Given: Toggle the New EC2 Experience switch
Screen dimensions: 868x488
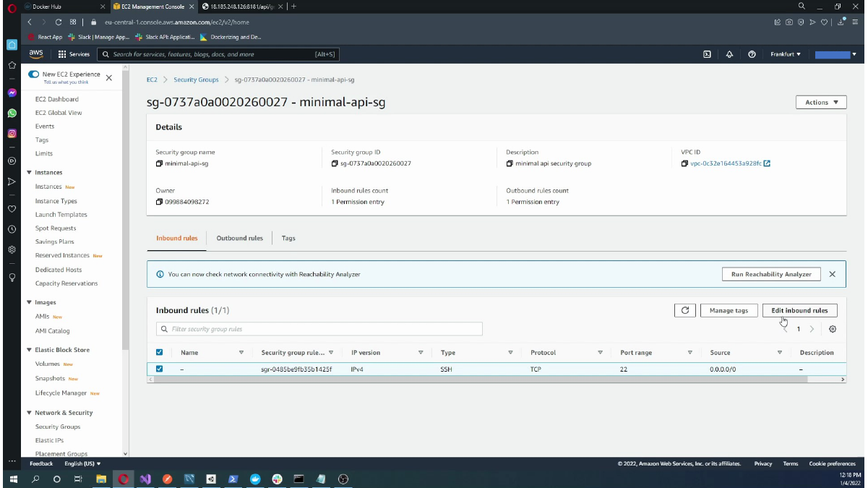Looking at the screenshot, I should pos(33,74).
